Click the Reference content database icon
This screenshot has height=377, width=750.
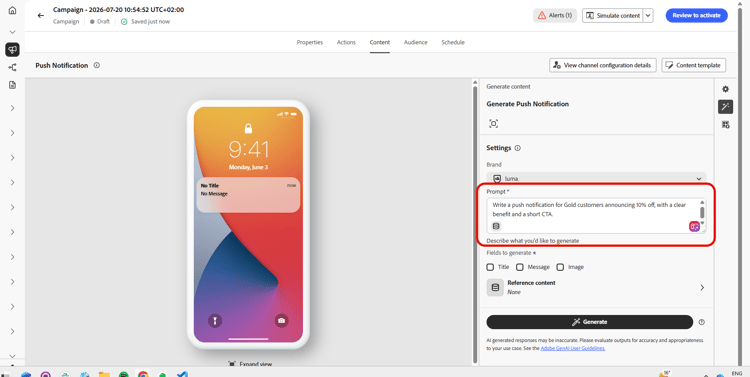tap(495, 288)
